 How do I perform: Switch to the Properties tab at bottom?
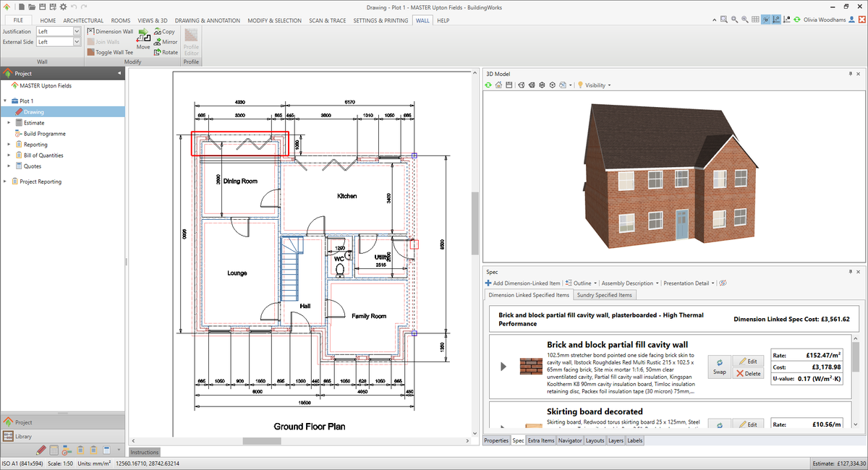coord(496,440)
